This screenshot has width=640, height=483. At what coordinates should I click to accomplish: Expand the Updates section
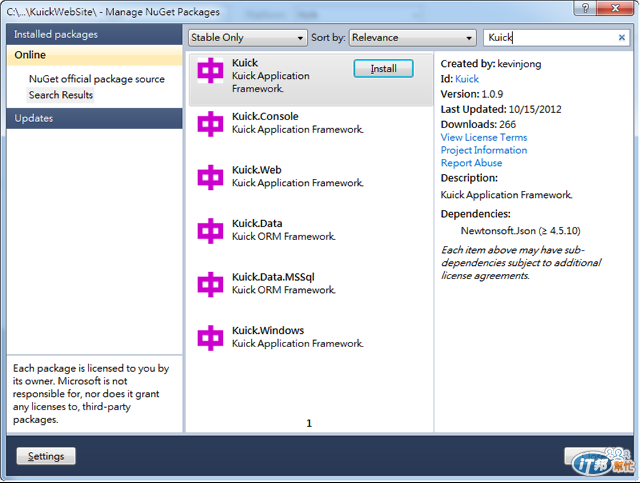click(94, 118)
